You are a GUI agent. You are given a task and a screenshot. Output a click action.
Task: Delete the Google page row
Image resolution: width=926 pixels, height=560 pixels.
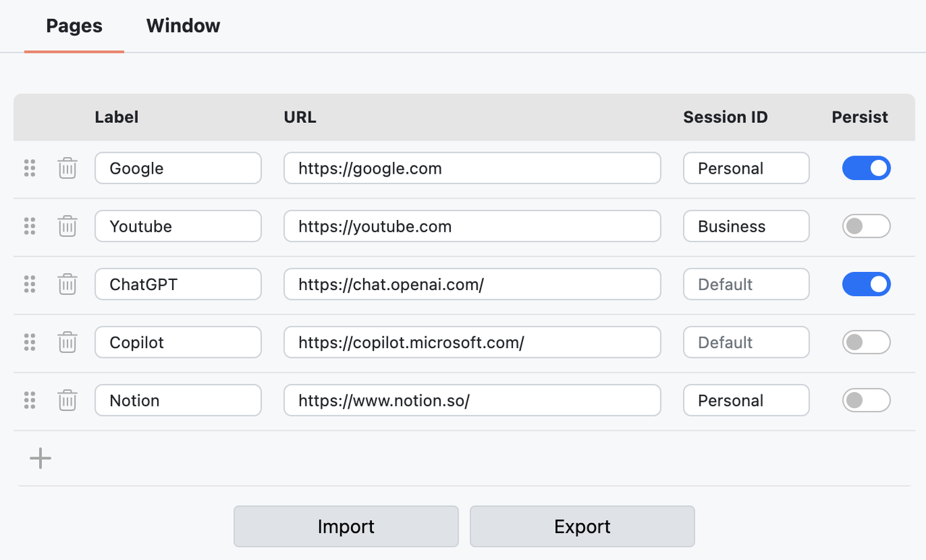point(67,169)
